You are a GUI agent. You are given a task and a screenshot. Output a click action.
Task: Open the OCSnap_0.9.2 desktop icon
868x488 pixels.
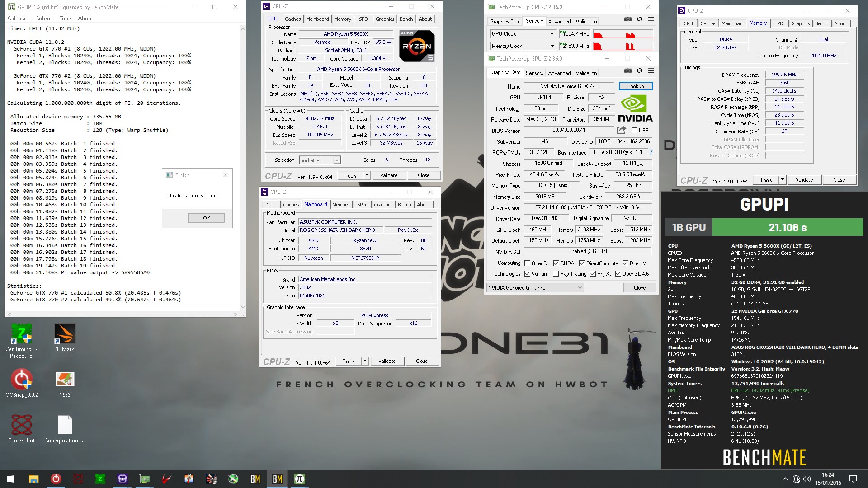pos(22,383)
